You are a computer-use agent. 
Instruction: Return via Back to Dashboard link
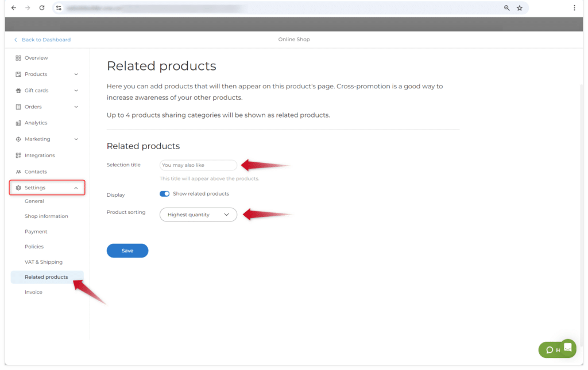click(45, 40)
